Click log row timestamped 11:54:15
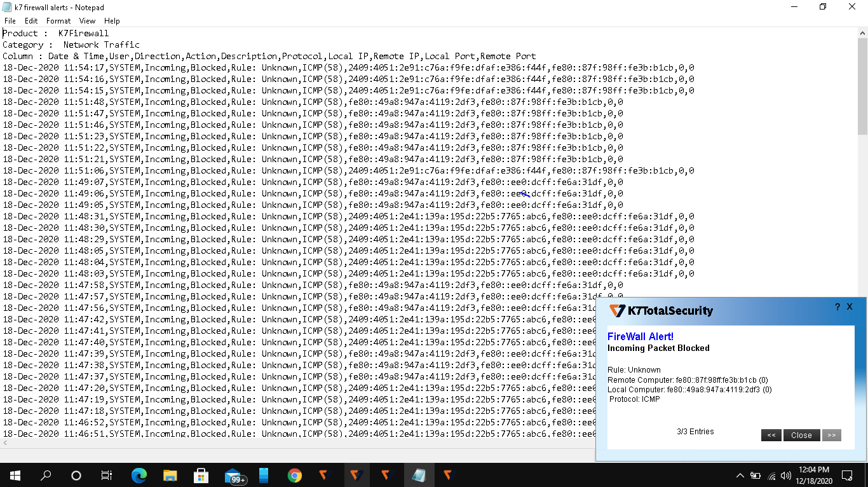 tap(348, 90)
